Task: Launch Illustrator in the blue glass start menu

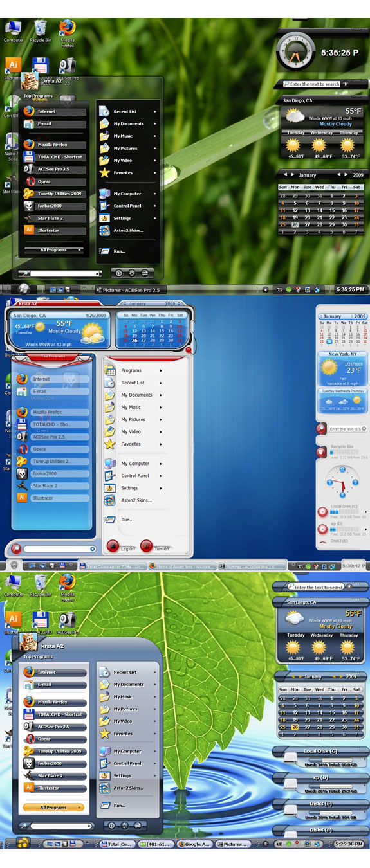Action: pyautogui.click(x=53, y=498)
